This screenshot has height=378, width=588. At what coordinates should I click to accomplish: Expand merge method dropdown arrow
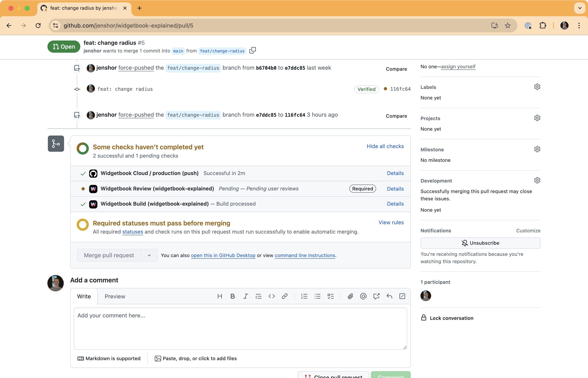149,255
